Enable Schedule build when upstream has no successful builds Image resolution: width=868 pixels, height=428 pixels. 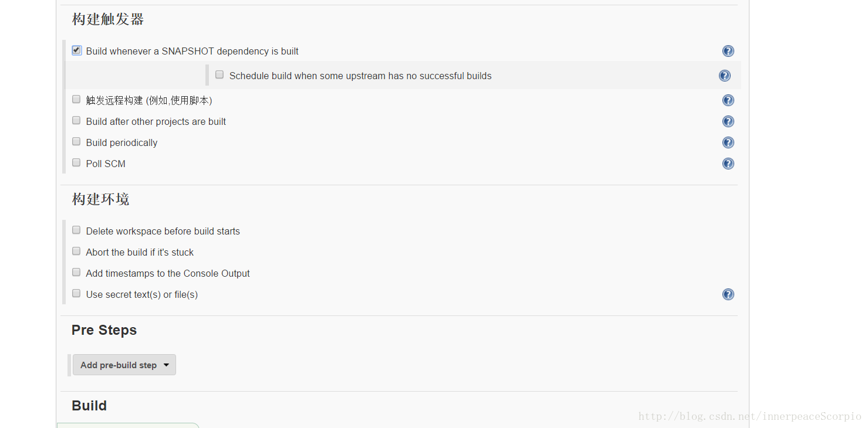pyautogui.click(x=219, y=74)
